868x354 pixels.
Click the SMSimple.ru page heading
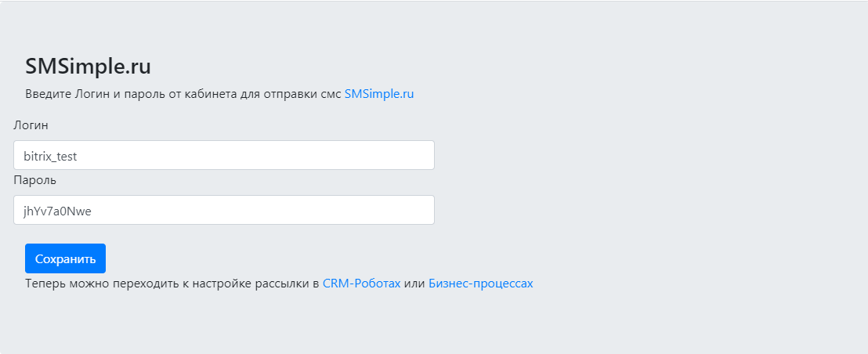point(88,67)
